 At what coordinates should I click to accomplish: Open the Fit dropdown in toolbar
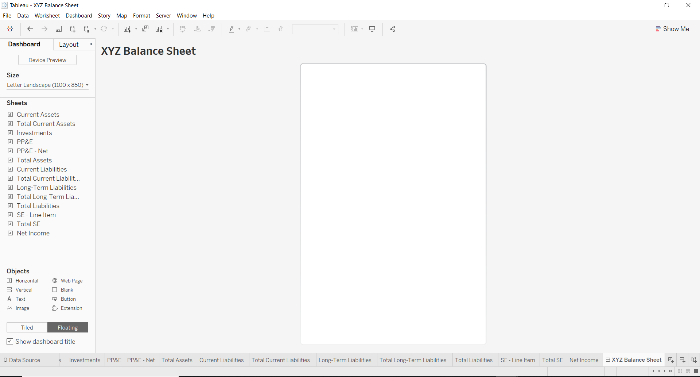pyautogui.click(x=315, y=29)
